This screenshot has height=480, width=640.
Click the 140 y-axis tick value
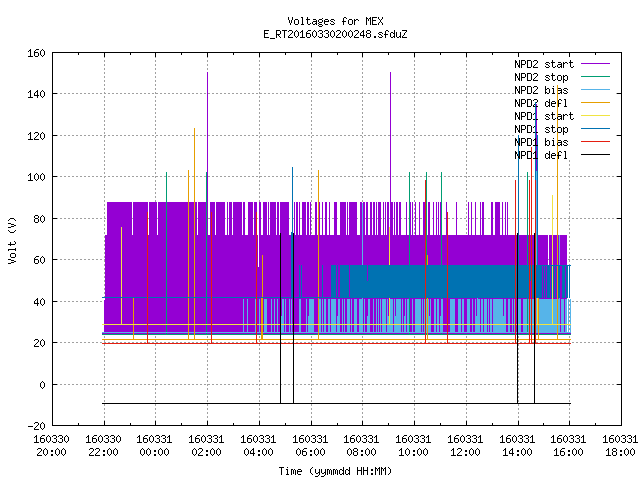(x=36, y=94)
